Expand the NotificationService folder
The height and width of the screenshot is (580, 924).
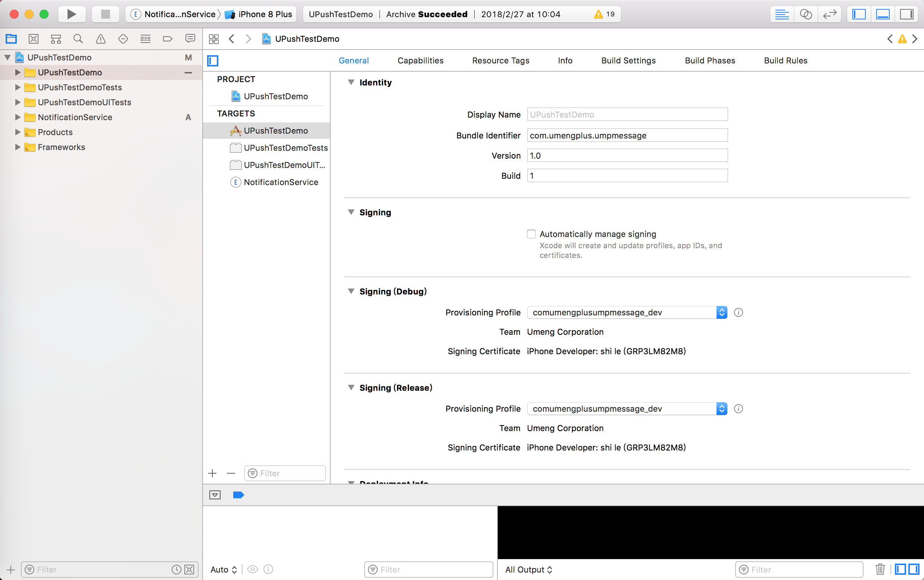(x=18, y=117)
